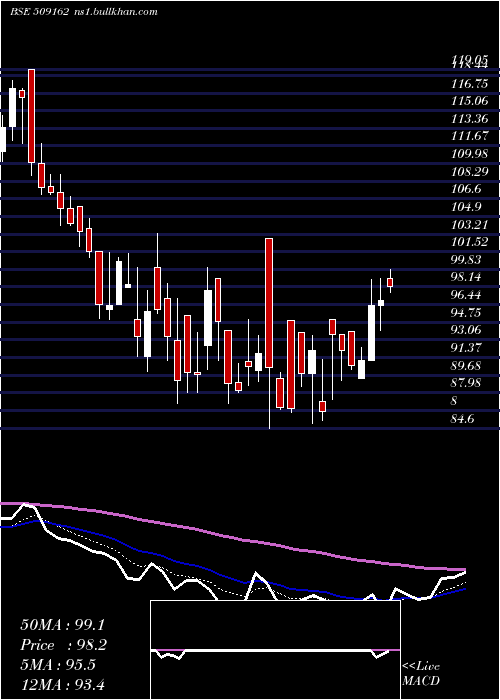Click the BSE 509162 ticker title

tap(39, 12)
